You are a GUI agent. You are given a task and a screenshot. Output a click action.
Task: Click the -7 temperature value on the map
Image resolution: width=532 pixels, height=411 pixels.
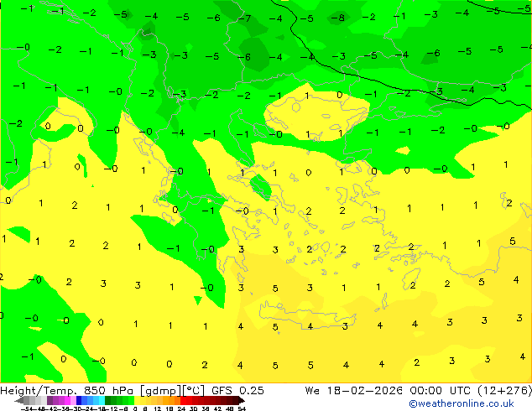point(244,18)
